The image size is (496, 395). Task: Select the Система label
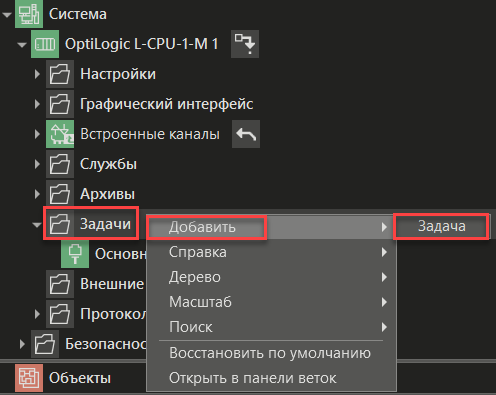pos(78,14)
